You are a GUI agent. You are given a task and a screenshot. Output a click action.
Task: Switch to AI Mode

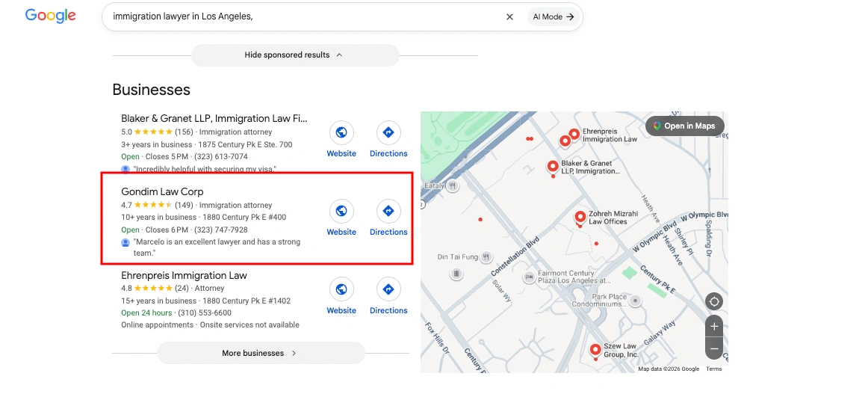coord(553,16)
